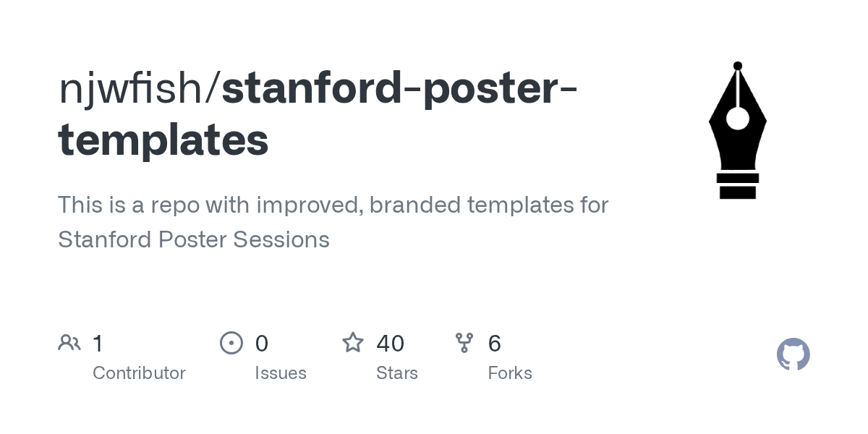Click the Stanford Poster Sessions text line

tap(194, 239)
